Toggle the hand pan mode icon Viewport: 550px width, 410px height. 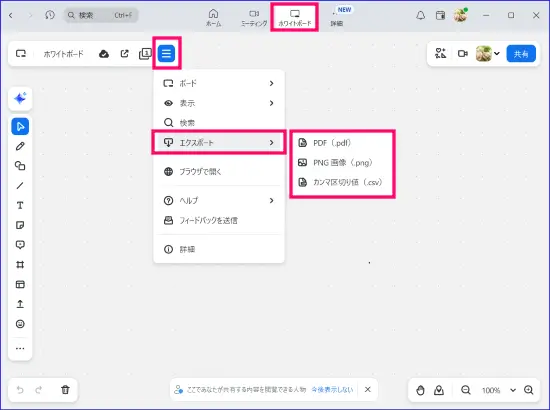pyautogui.click(x=420, y=390)
